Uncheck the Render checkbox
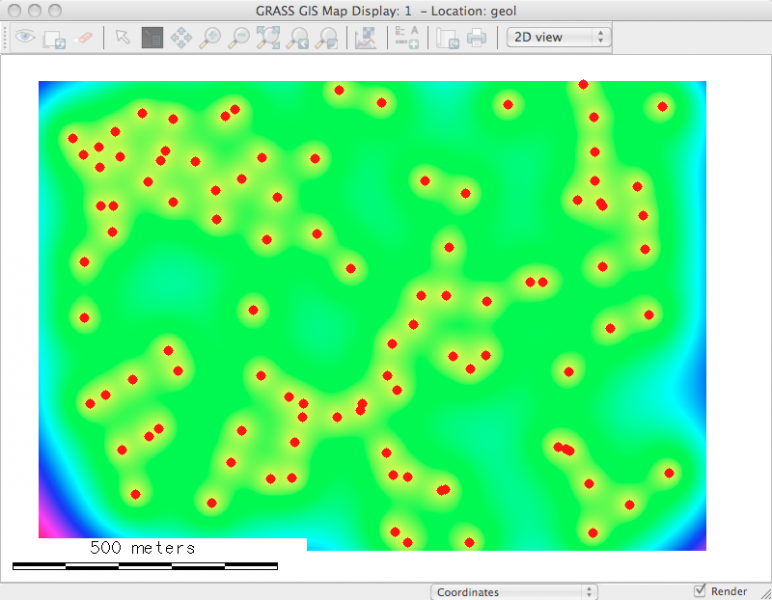Viewport: 772px width, 600px height. click(699, 591)
